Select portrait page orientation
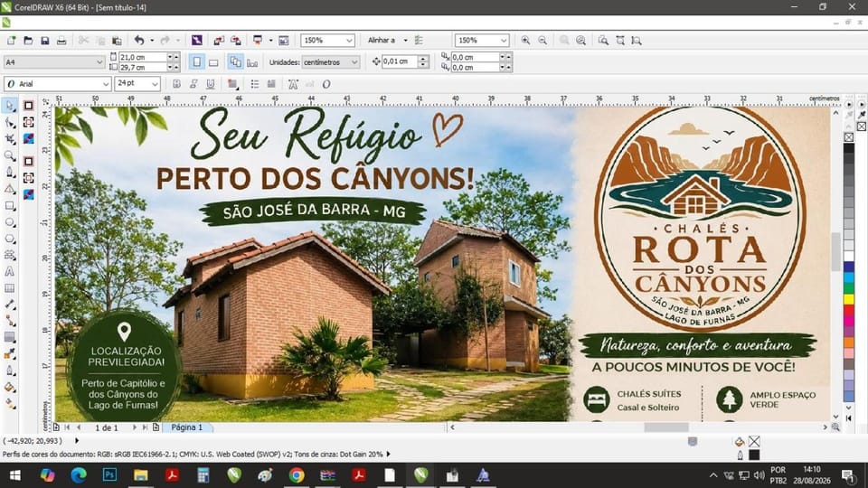 click(x=196, y=62)
